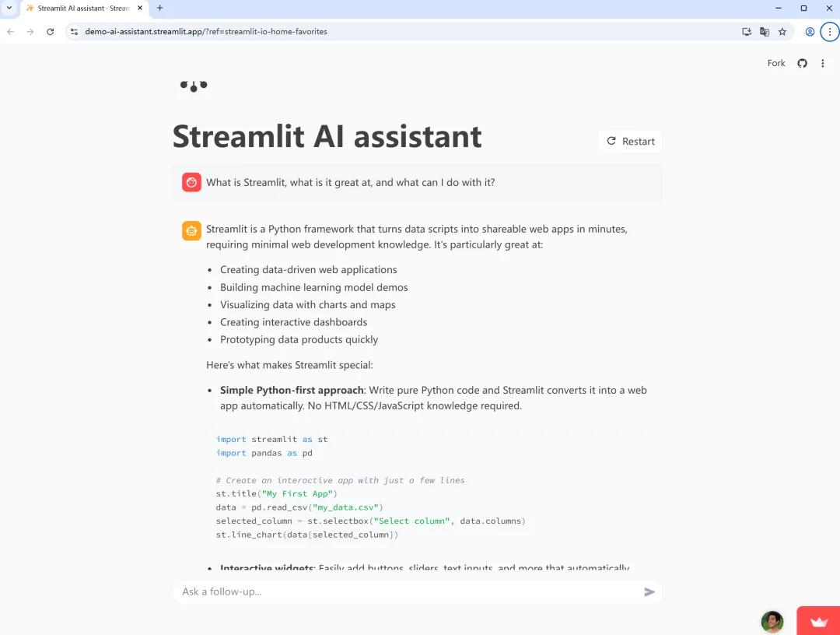Screen dimensions: 840x635
Task: Open the GitHub repository icon
Action: [802, 63]
